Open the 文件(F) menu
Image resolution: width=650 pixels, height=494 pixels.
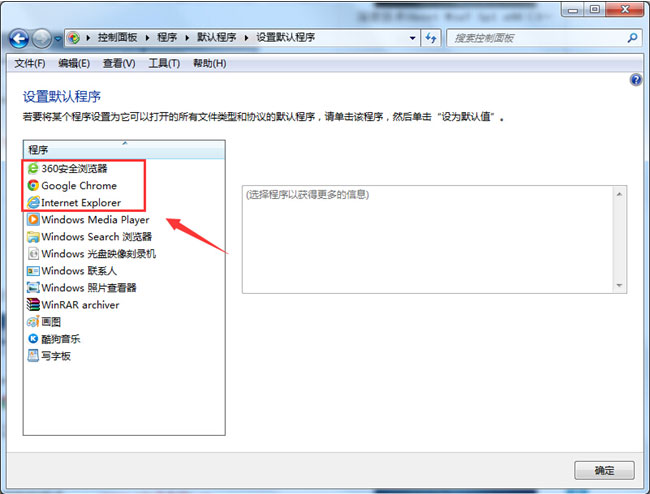(x=29, y=63)
